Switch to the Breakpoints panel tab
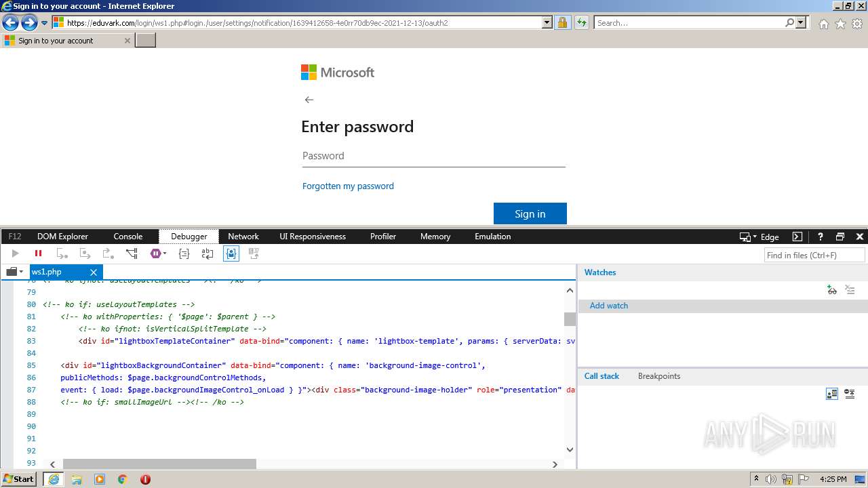 659,376
